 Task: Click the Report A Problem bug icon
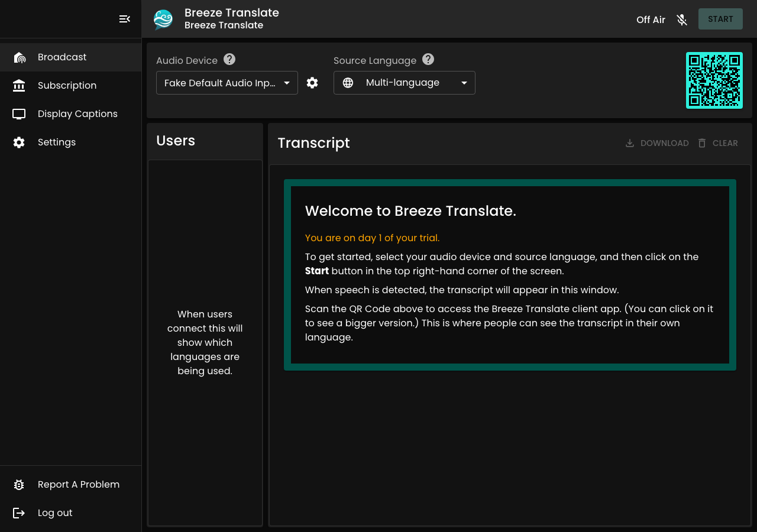click(19, 485)
